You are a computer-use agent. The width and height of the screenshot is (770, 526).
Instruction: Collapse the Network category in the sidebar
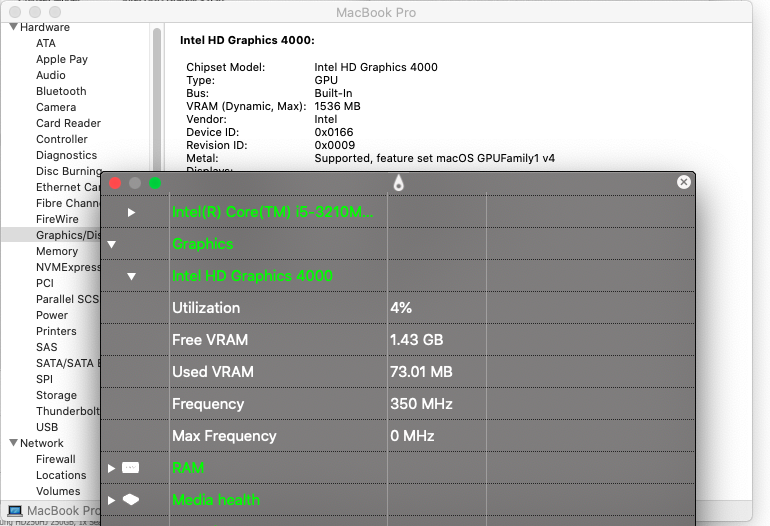tap(14, 443)
